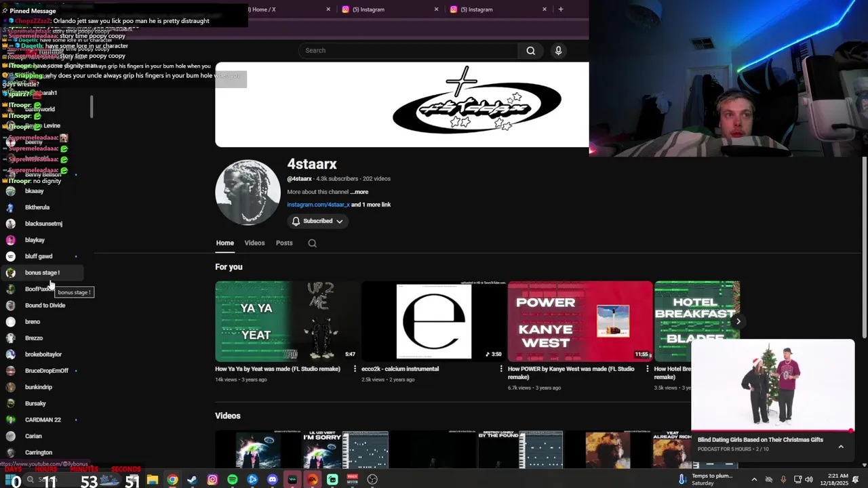Select the channel Home tab
The image size is (868, 488).
tap(224, 243)
